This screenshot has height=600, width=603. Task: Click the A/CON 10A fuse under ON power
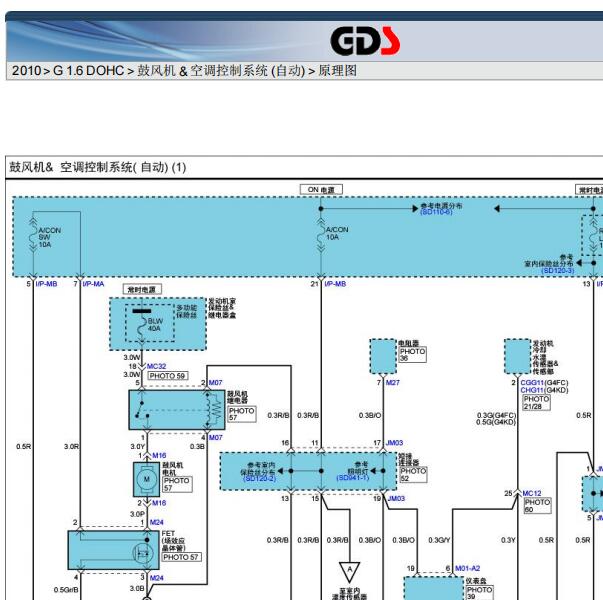pyautogui.click(x=321, y=236)
